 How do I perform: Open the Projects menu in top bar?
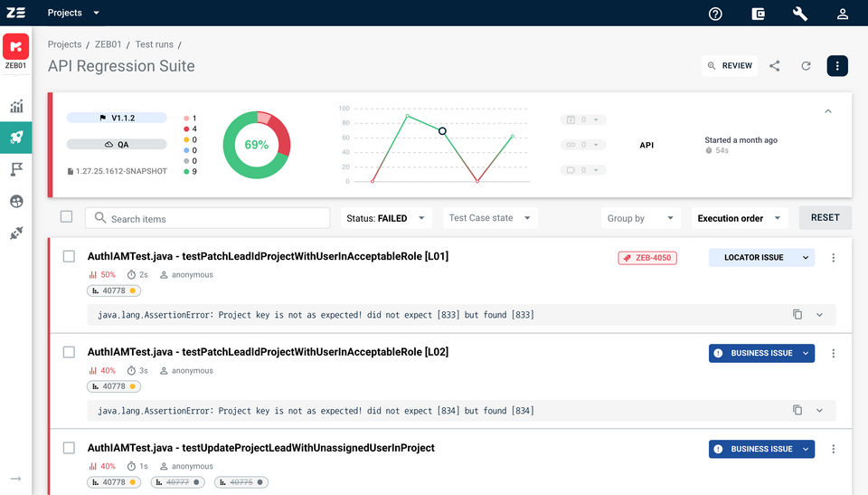click(73, 13)
